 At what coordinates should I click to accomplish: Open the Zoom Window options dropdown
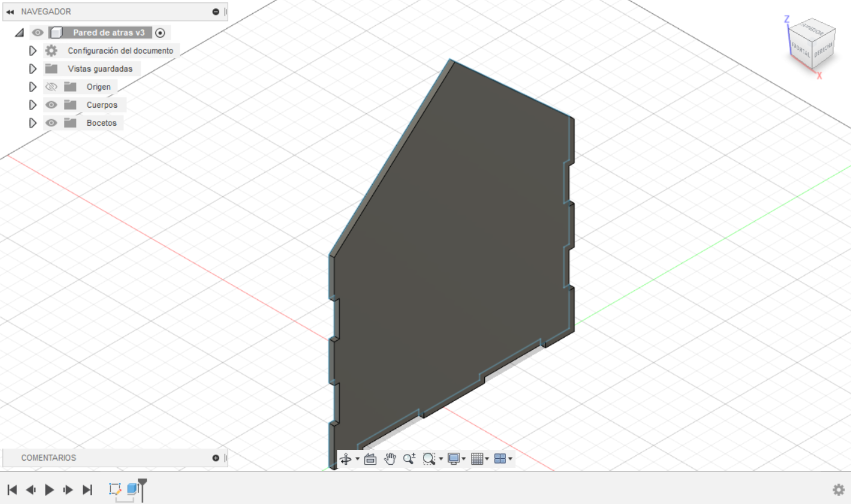tap(441, 459)
